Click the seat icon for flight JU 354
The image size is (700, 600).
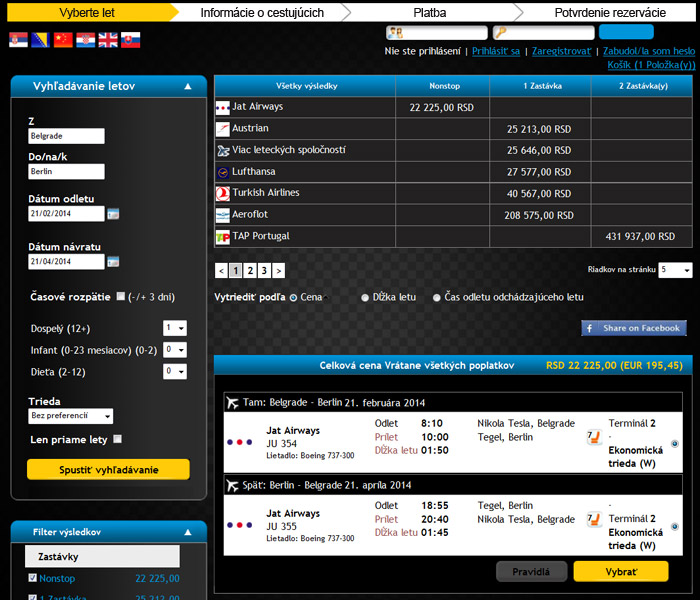tap(594, 437)
